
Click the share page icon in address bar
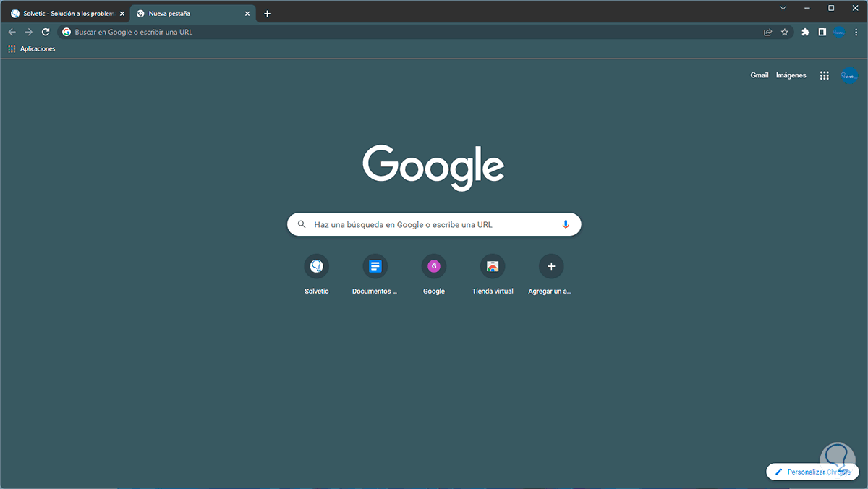(767, 32)
